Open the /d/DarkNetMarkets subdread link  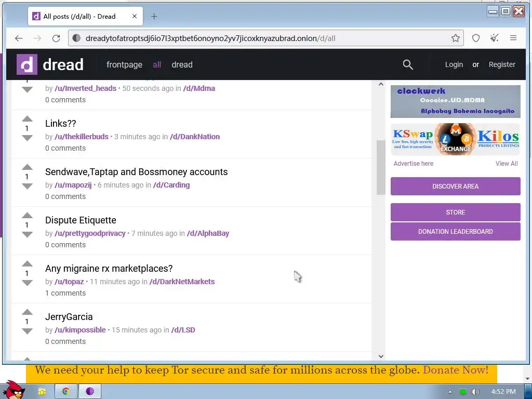[x=182, y=282]
